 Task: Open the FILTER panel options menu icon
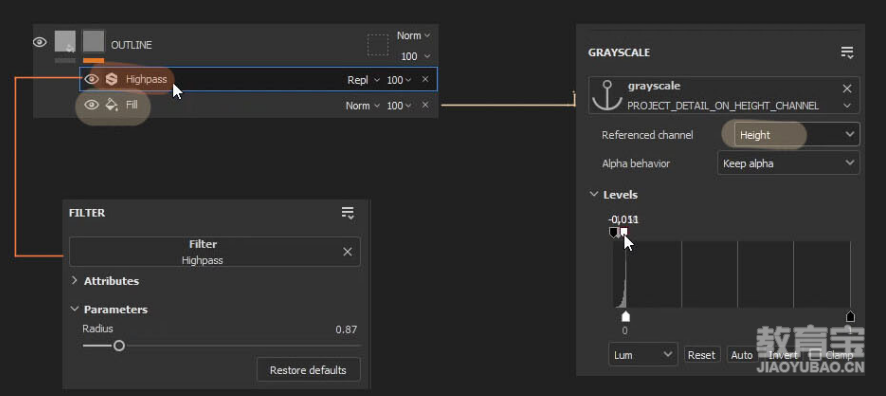(x=348, y=213)
